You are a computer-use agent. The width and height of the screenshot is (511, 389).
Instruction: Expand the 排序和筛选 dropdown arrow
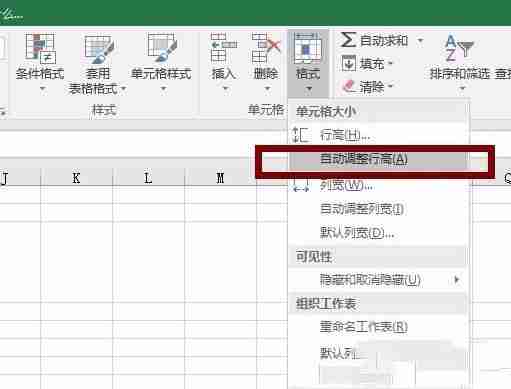click(462, 89)
